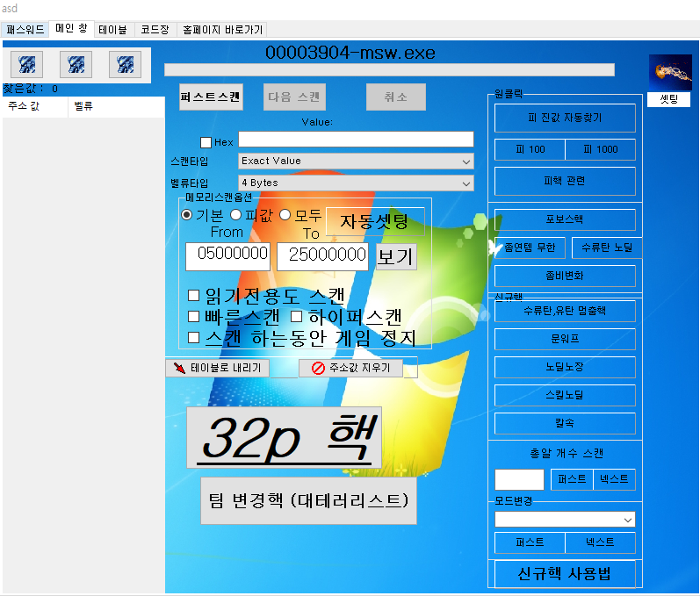Click the red arrow 테이블로 내리기 icon
Screen dimensions: 700x596
[179, 369]
